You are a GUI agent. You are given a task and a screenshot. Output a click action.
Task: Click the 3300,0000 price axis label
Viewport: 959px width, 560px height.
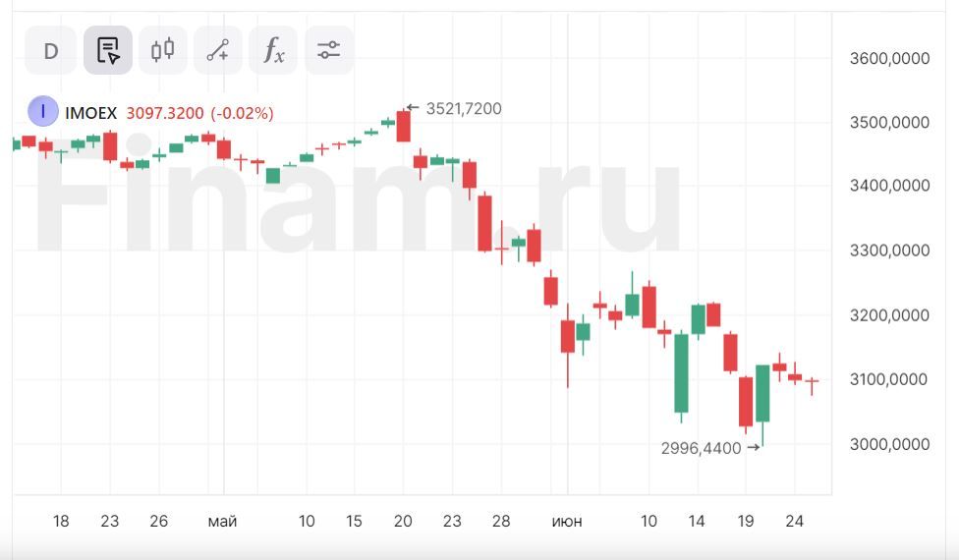click(889, 251)
